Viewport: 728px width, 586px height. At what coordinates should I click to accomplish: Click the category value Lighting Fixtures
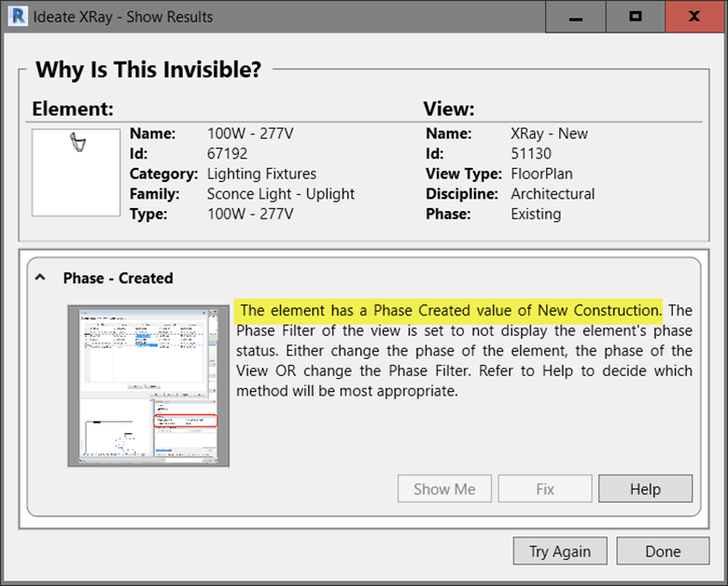coord(261,174)
